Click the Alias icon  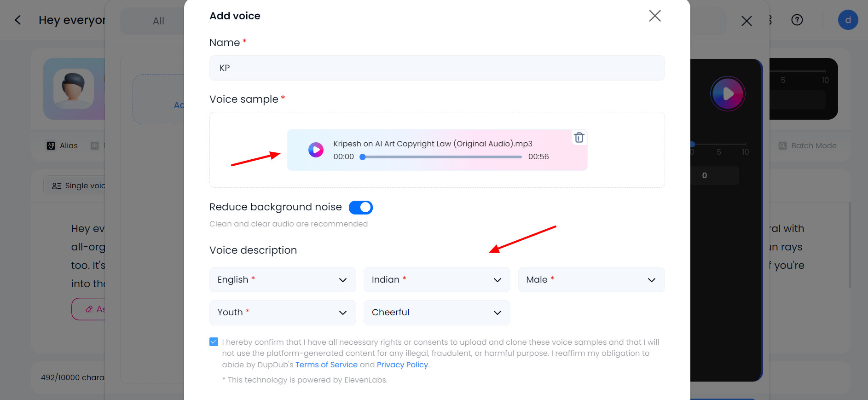point(51,146)
